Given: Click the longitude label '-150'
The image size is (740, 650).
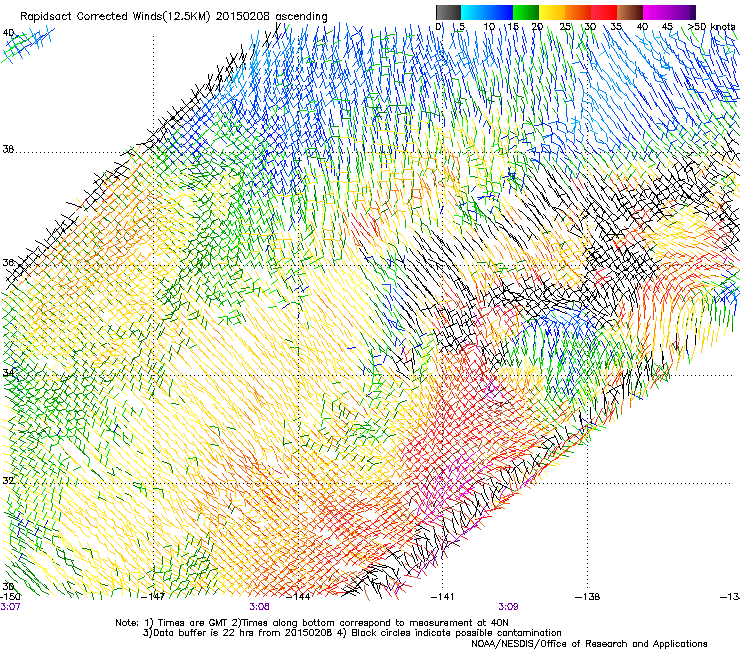Looking at the screenshot, I should pyautogui.click(x=10, y=597).
